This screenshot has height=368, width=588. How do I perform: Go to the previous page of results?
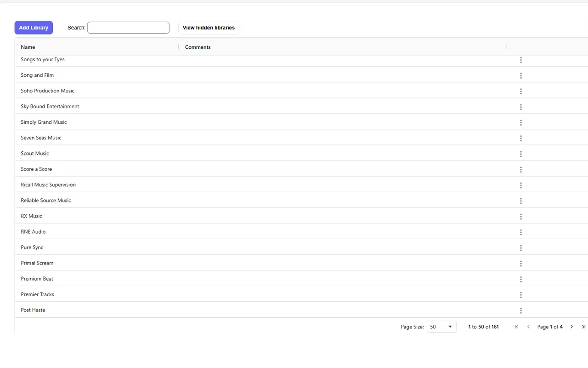[528, 327]
